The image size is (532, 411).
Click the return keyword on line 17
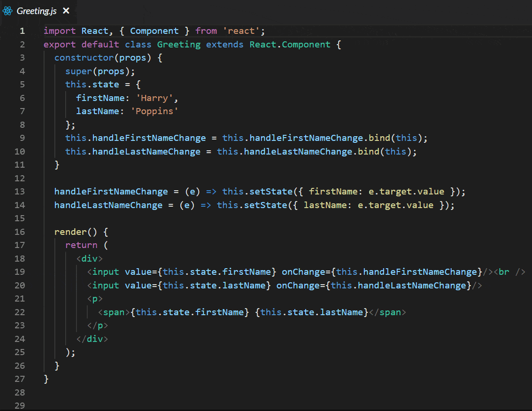click(x=81, y=245)
